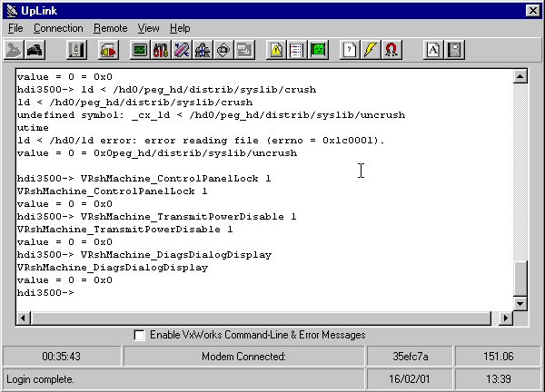Screen dimensions: 545x392
Task: Click the black telephone hang-up toolbar icon
Action: [38, 50]
